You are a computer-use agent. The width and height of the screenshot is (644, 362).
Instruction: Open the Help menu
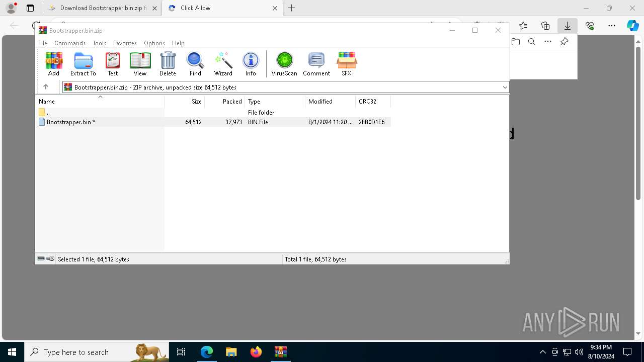pos(178,43)
